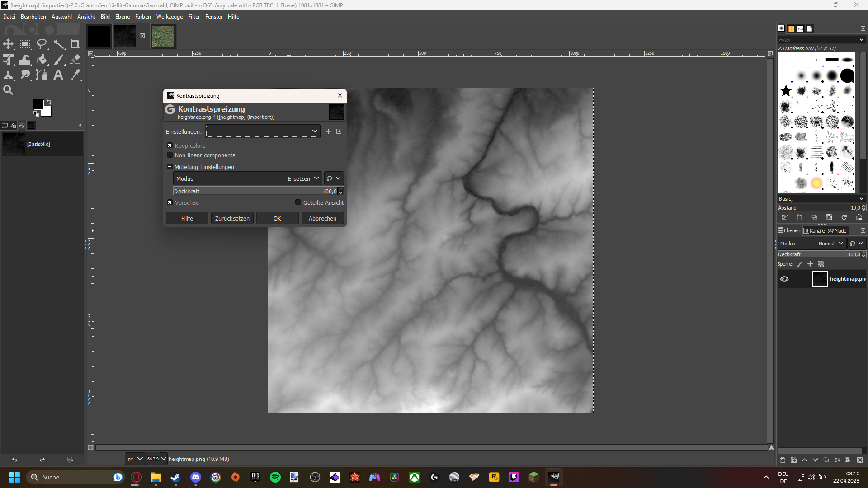Screen dimensions: 868x488
Task: Select the Paintbrush tool
Action: [59, 60]
